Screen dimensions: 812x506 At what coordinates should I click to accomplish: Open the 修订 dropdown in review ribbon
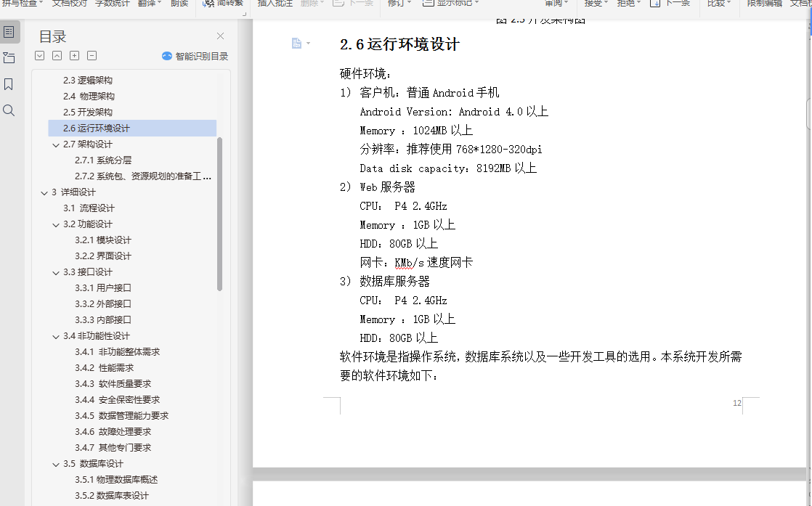pos(399,3)
